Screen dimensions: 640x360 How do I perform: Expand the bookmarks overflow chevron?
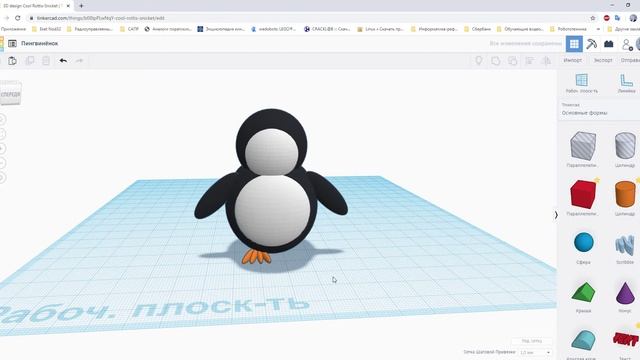point(598,29)
